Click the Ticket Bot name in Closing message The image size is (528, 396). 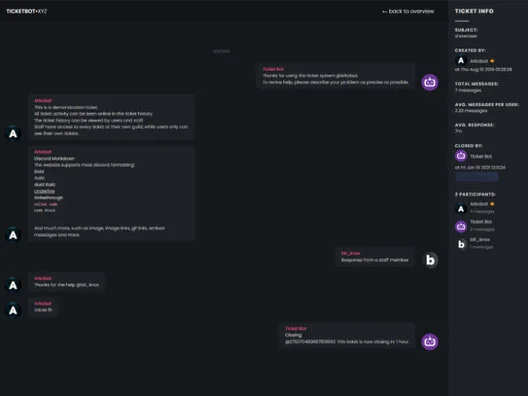296,328
